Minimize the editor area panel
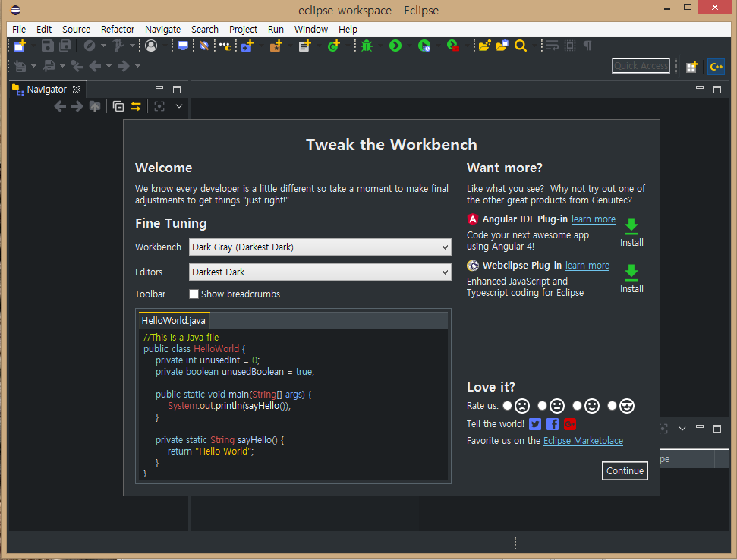Viewport: 737px width, 560px height. pos(699,88)
